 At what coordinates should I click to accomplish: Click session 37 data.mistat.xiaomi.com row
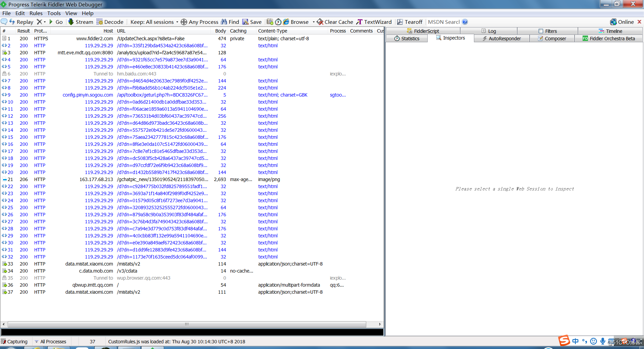click(x=192, y=292)
